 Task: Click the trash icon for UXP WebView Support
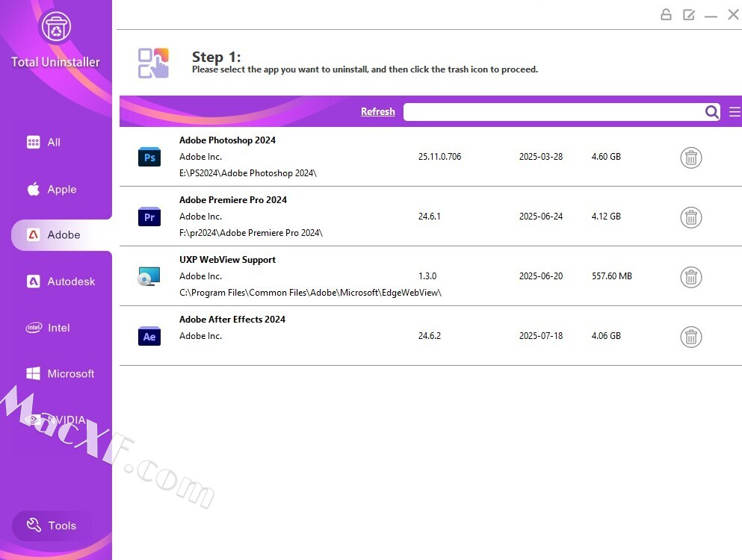(x=691, y=277)
